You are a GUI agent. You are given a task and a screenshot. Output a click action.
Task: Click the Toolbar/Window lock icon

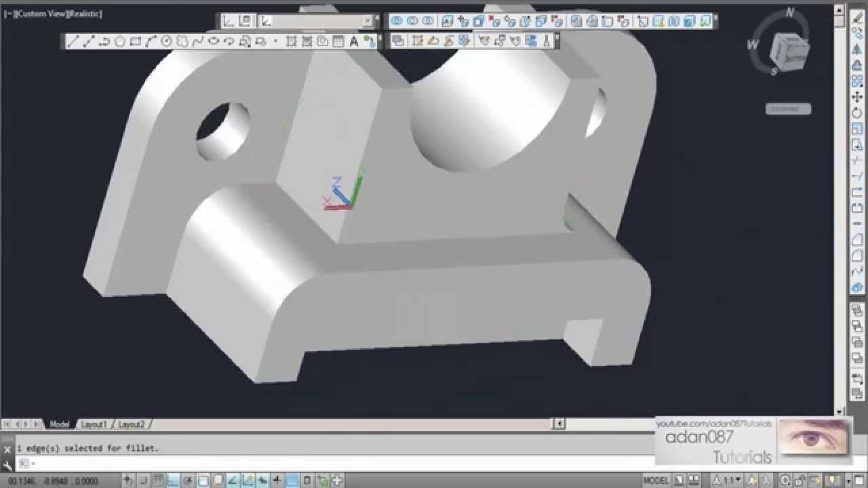click(x=799, y=481)
